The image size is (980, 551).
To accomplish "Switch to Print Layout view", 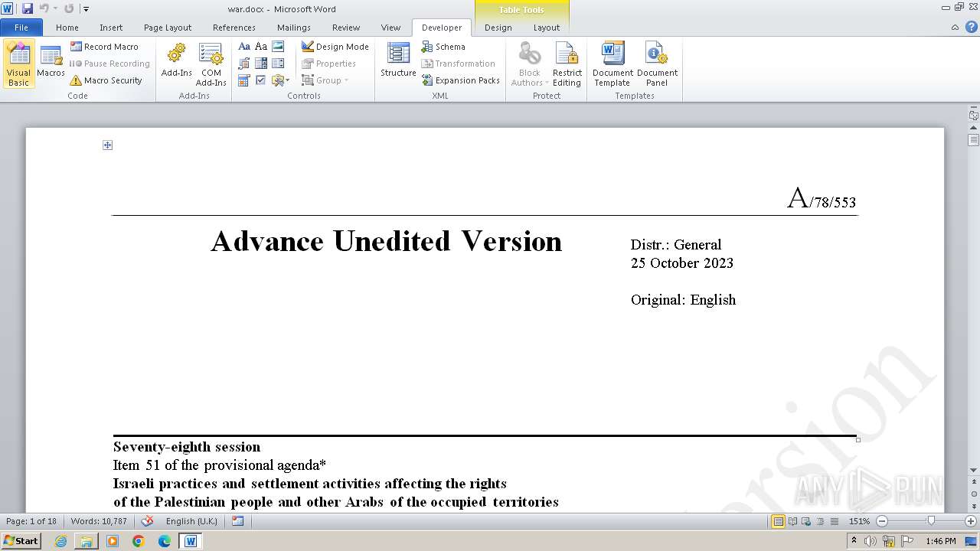I will 778,521.
